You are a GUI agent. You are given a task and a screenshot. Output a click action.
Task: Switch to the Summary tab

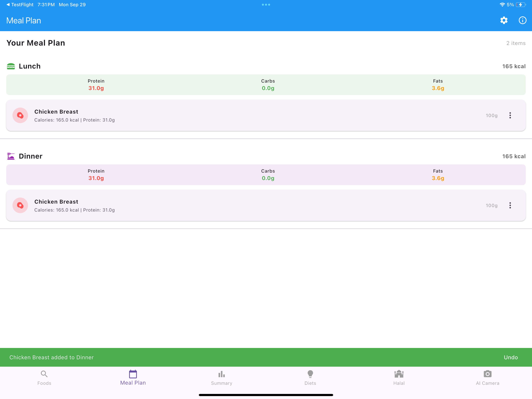(222, 378)
